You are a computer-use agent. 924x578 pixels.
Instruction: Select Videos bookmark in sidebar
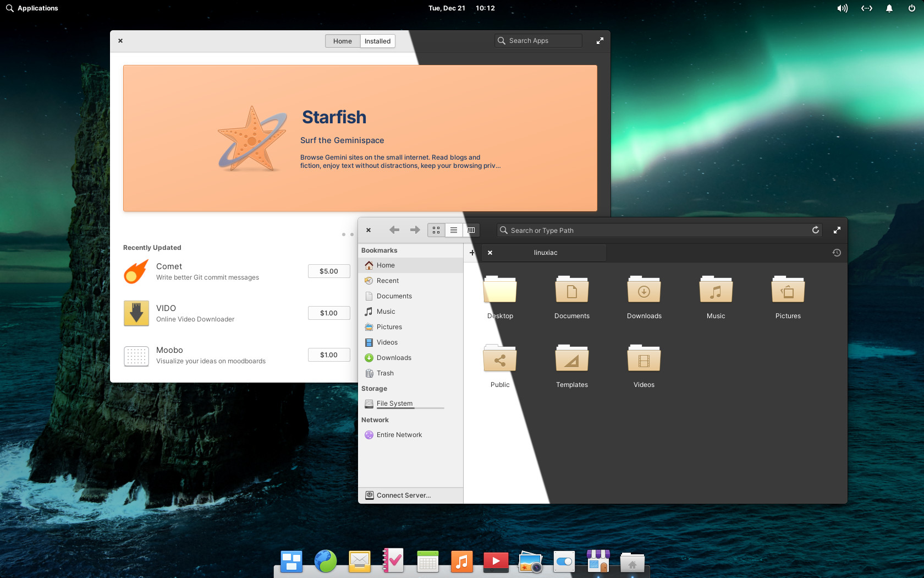pos(411,342)
